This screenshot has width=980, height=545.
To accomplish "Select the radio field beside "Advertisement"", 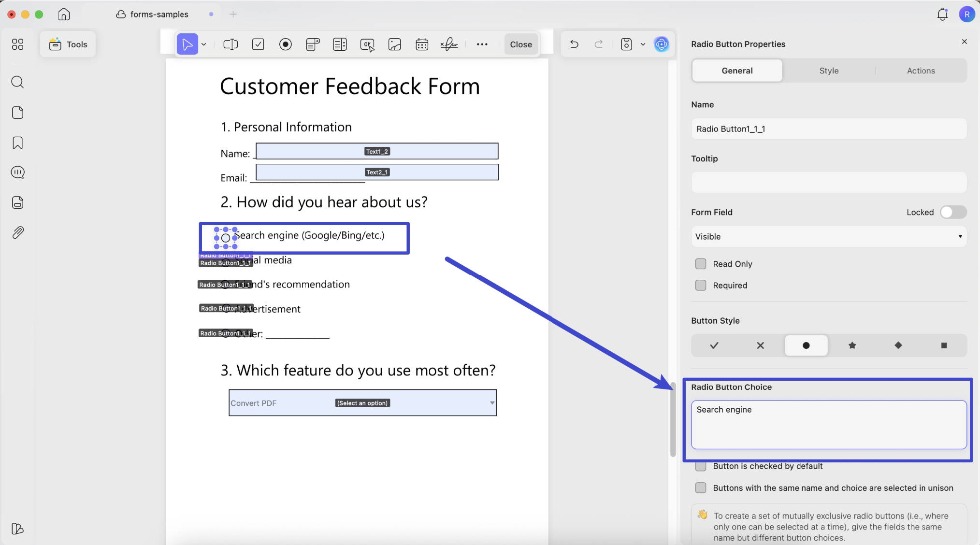I will tap(226, 308).
